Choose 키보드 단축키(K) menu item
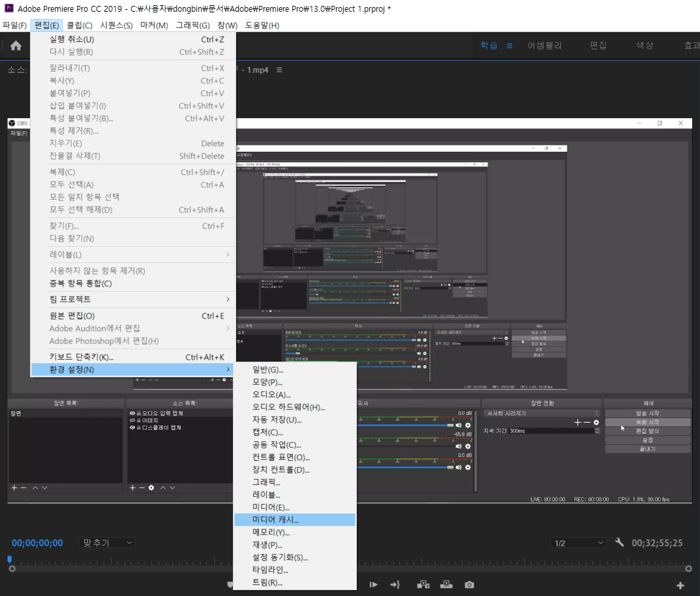Screen dimensions: 700x596 click(x=134, y=357)
